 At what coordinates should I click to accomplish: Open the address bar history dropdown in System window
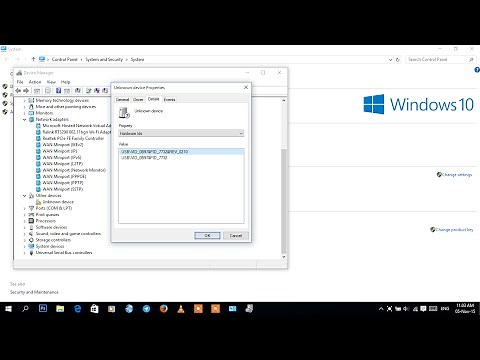[x=390, y=60]
